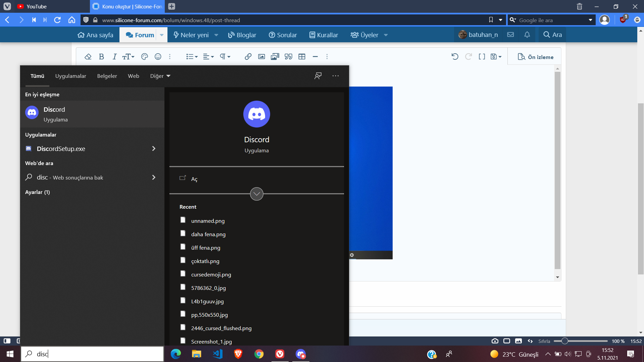Image resolution: width=644 pixels, height=362 pixels.
Task: Click the Google ile ara search field
Action: click(x=552, y=20)
